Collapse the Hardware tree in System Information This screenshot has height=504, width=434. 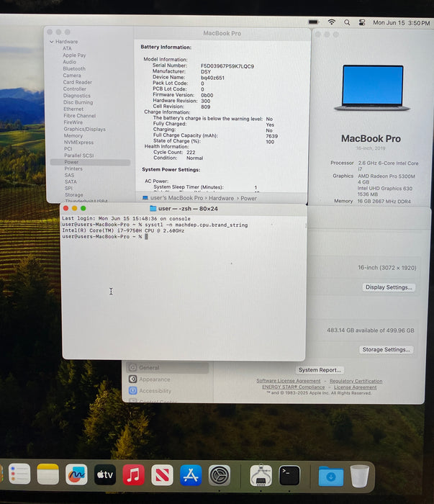(52, 42)
